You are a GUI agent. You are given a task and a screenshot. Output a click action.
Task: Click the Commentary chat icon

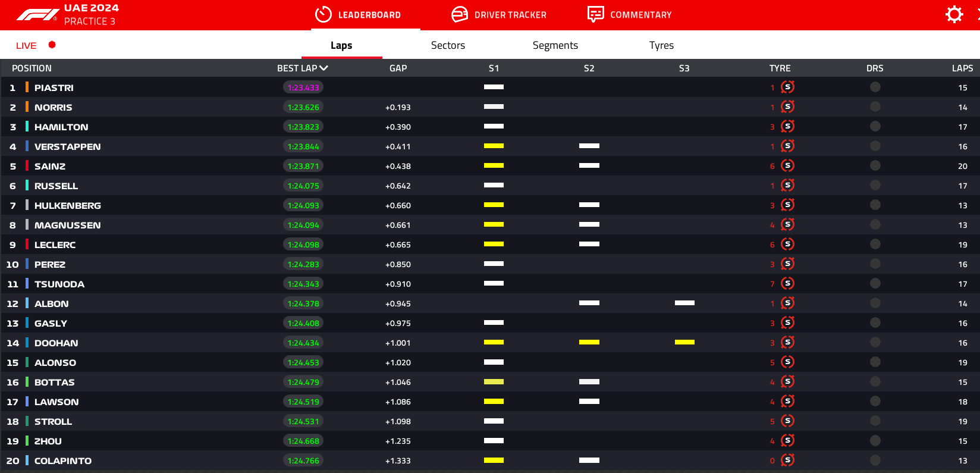[595, 14]
